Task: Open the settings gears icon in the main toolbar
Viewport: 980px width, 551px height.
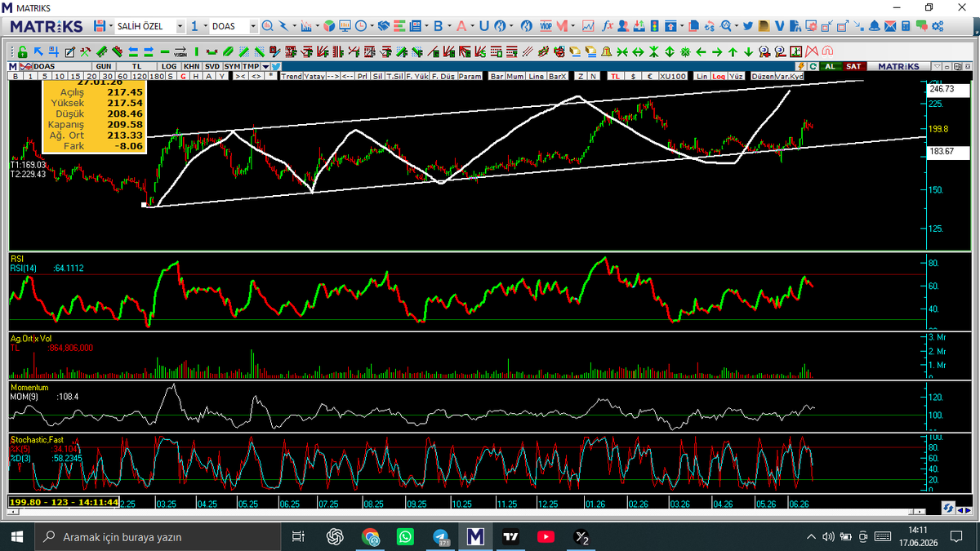Action: [938, 26]
